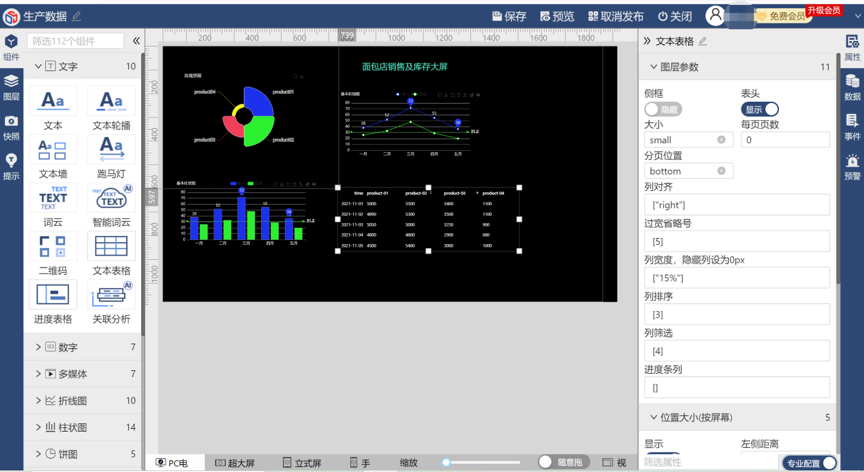Choose the 跑马灯 marquee component
This screenshot has width=864, height=472.
[110, 150]
